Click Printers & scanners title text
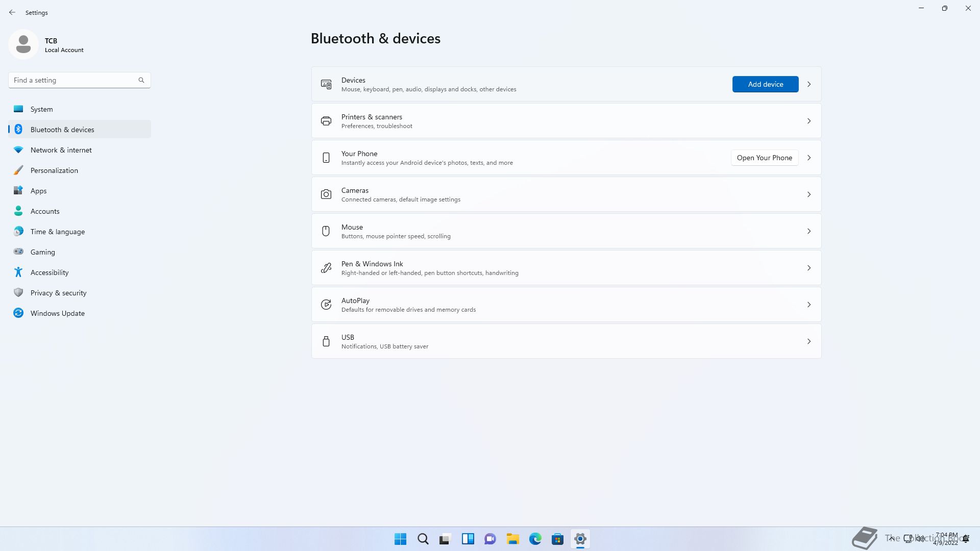Viewport: 980px width, 551px height. (x=372, y=117)
